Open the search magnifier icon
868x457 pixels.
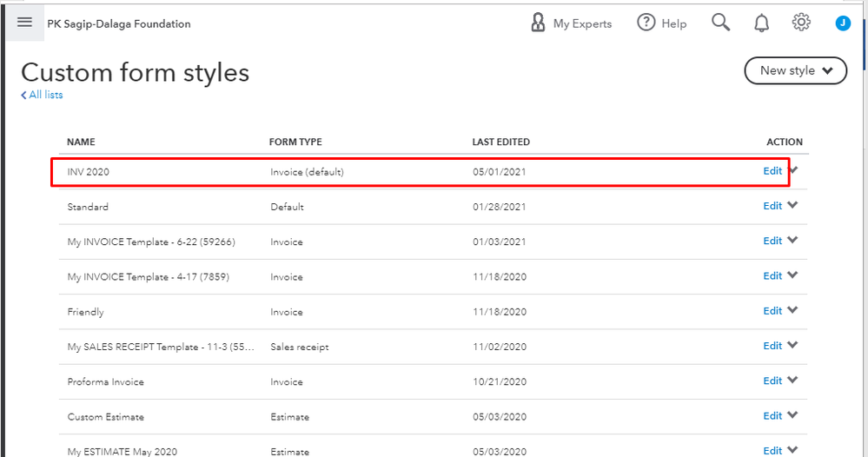[x=720, y=23]
